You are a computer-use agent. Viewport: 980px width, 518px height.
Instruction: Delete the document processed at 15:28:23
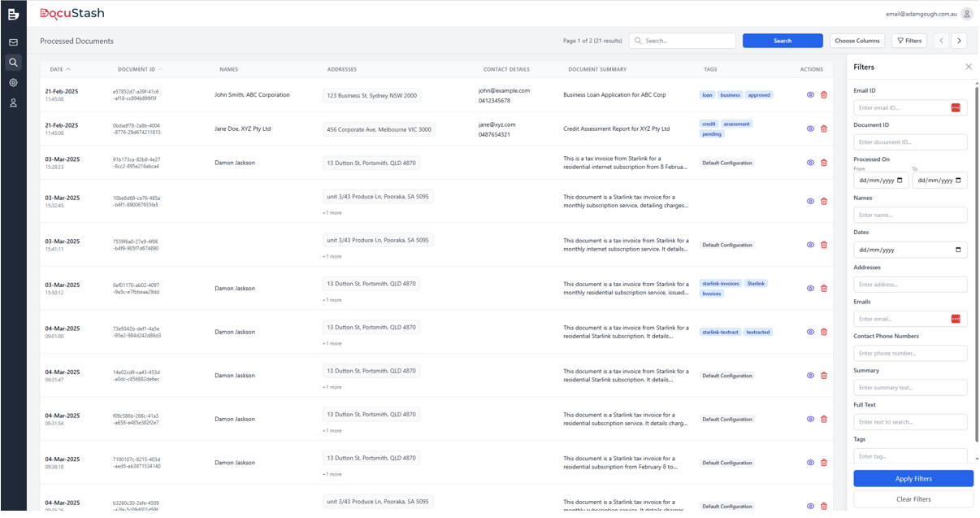point(824,163)
